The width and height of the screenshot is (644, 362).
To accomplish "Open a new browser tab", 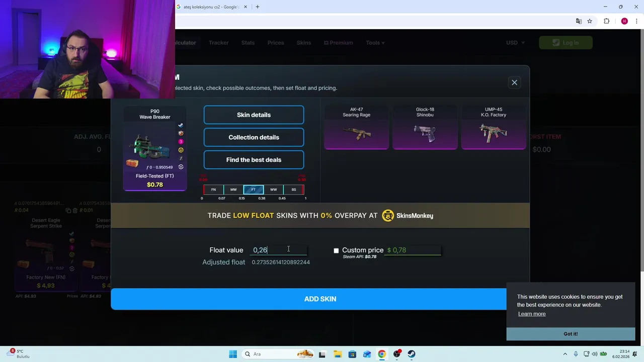I will pyautogui.click(x=257, y=7).
